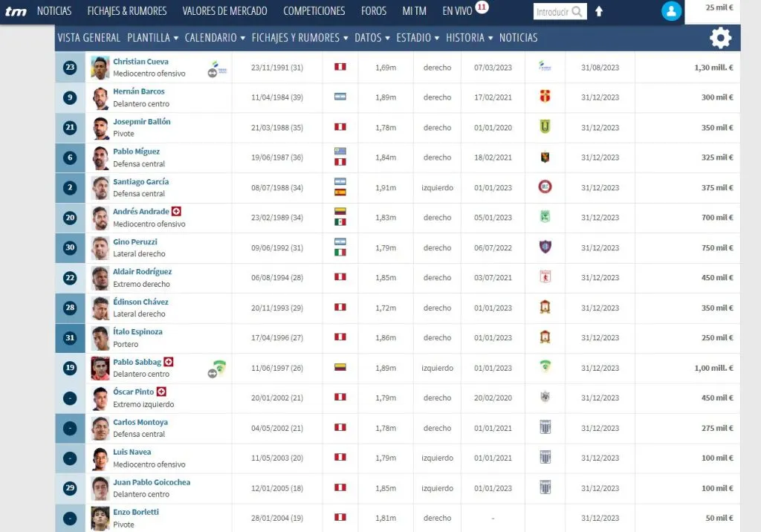
Task: Open the Estadio dropdown
Action: click(418, 38)
